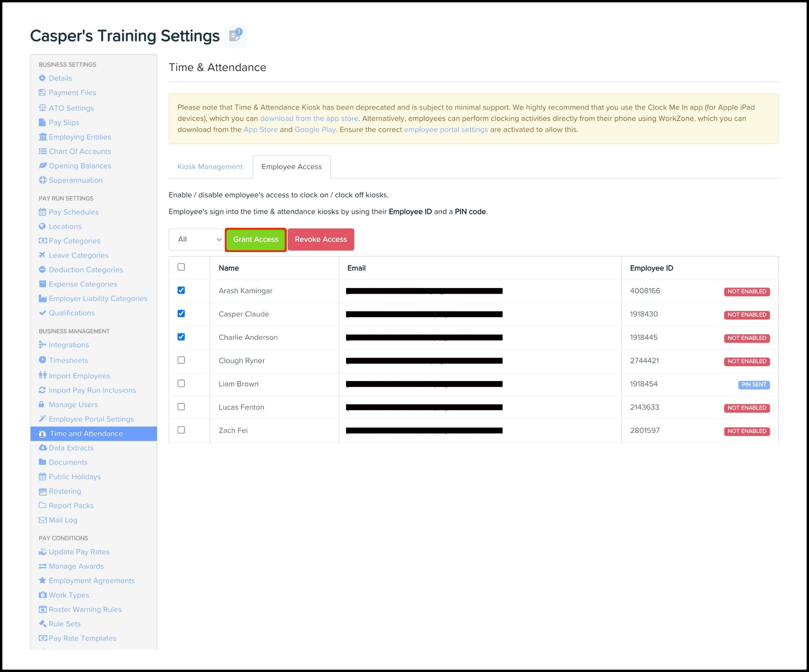Click the Timesheets clock icon
Image resolution: width=809 pixels, height=672 pixels.
42,360
